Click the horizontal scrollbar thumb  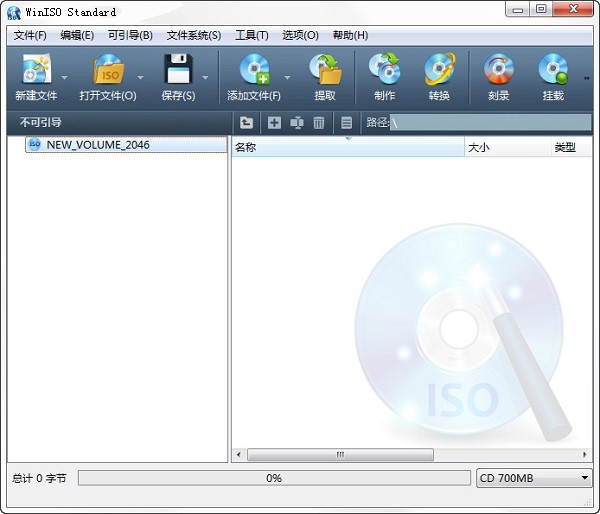point(340,455)
